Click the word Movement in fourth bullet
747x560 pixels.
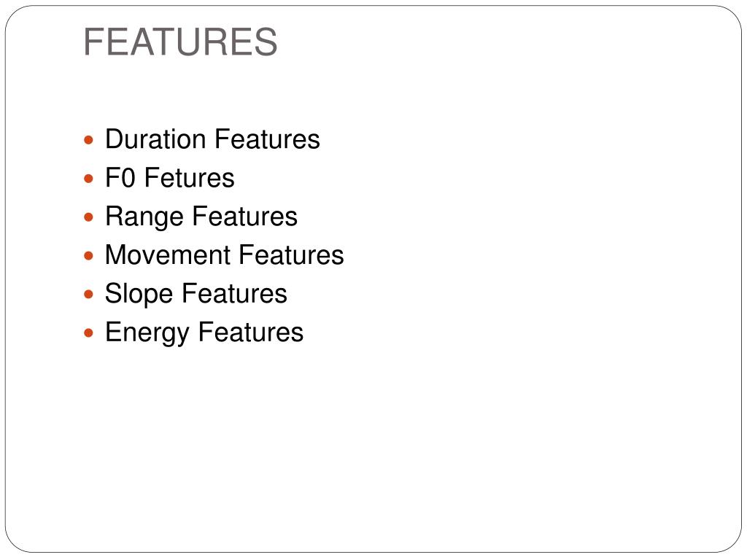point(168,254)
